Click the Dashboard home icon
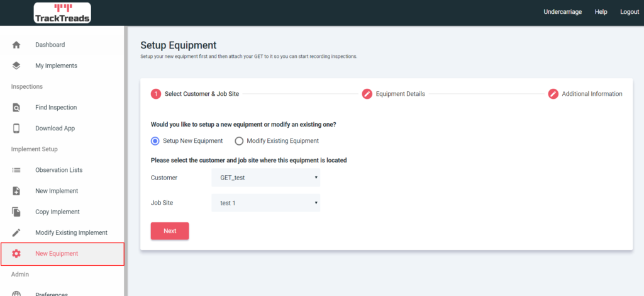 [16, 45]
